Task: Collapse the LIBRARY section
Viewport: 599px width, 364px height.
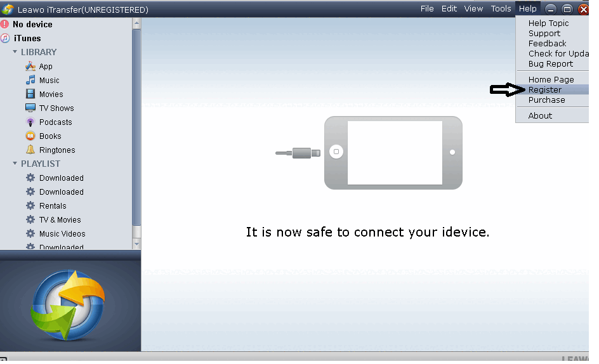Action: point(15,52)
